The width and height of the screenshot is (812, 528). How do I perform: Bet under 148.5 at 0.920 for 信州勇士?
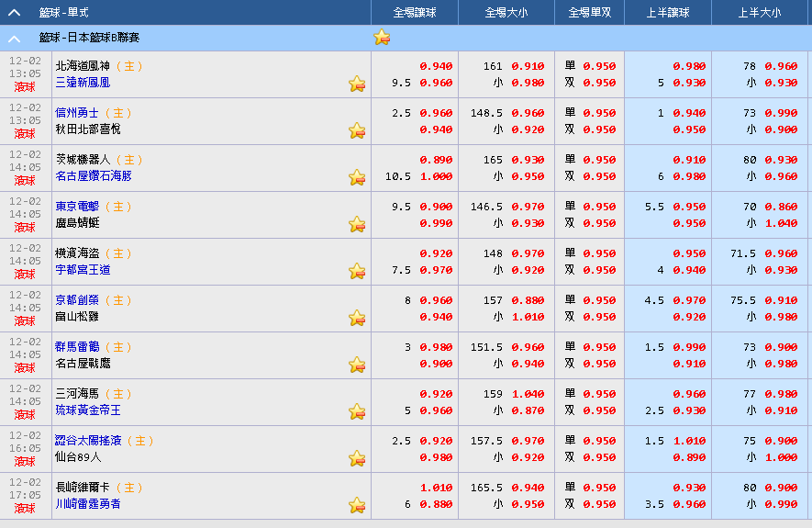tap(528, 129)
